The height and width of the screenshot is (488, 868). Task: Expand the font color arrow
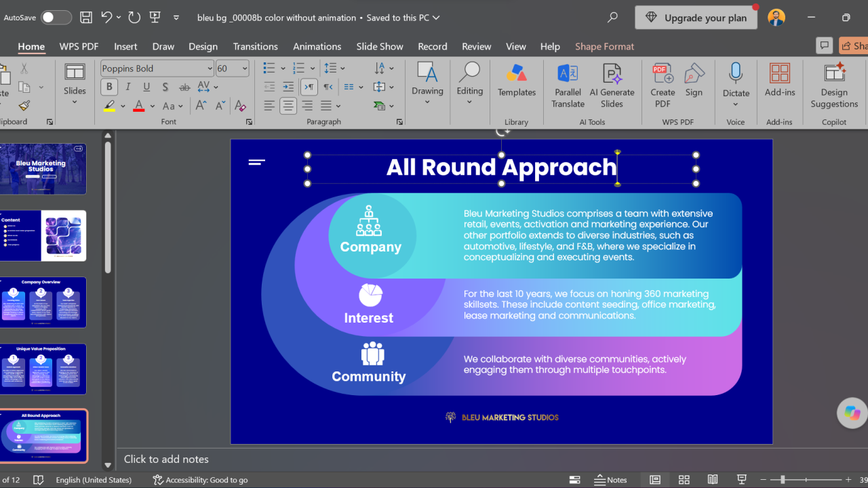[x=152, y=106]
